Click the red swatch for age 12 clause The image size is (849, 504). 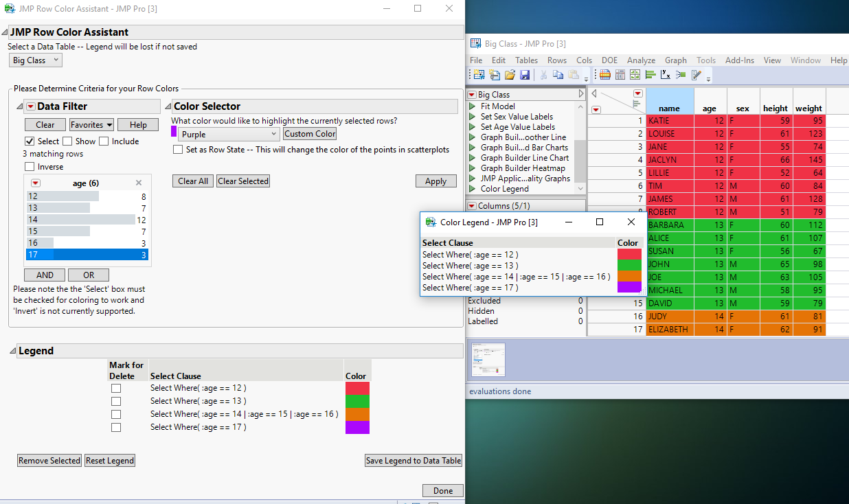[356, 388]
